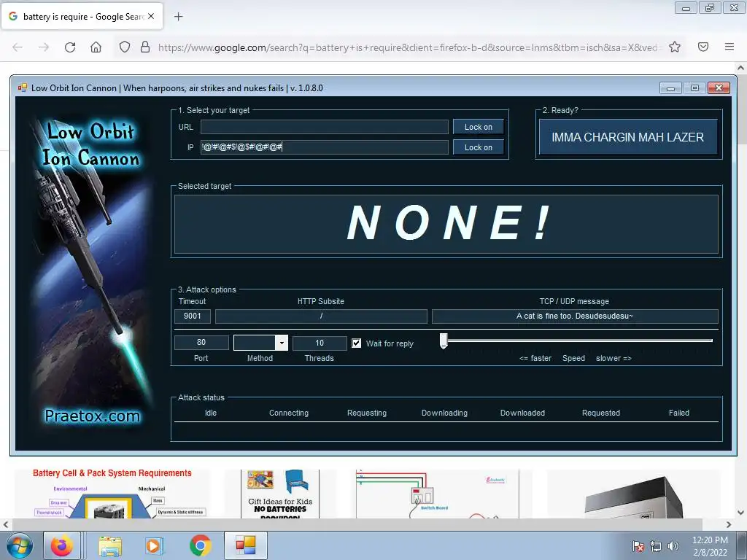Toggle the Wait for reply checkbox
Image resolution: width=747 pixels, height=560 pixels.
click(356, 343)
